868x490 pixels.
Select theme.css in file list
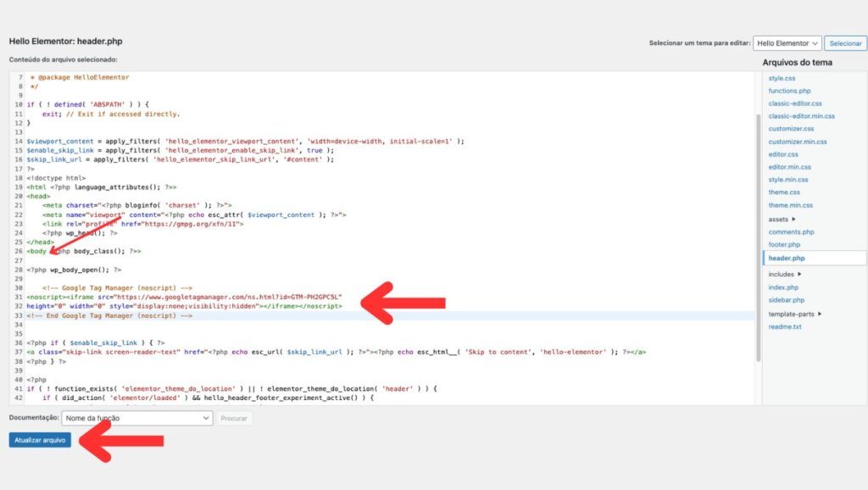click(x=784, y=192)
